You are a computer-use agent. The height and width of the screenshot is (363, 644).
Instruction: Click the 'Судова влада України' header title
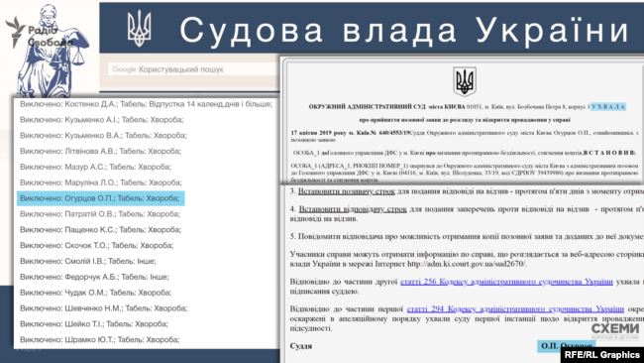tap(403, 30)
